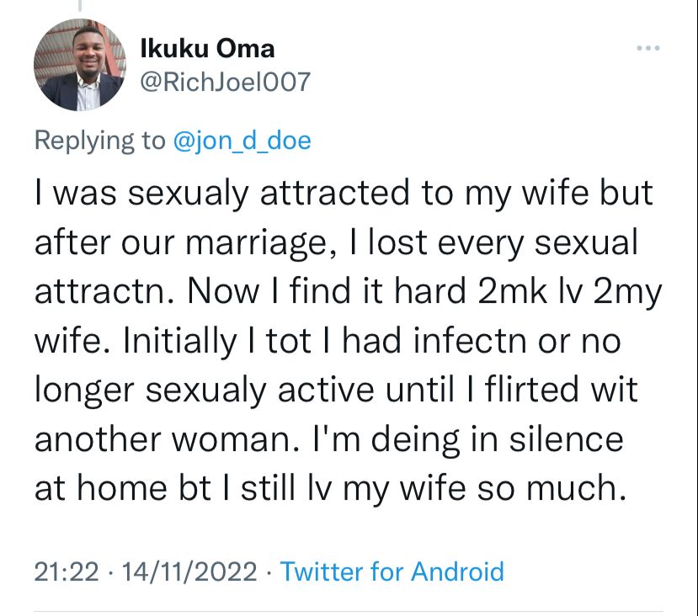Open the three-dot more options menu
This screenshot has height=616, width=698.
pos(647,48)
